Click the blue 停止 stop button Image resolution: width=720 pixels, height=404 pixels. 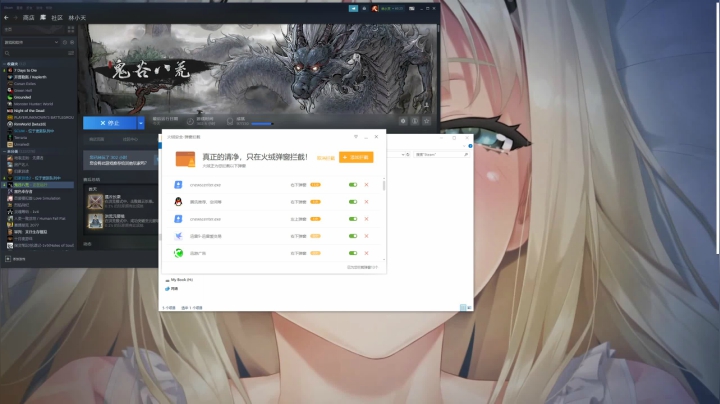pyautogui.click(x=110, y=123)
